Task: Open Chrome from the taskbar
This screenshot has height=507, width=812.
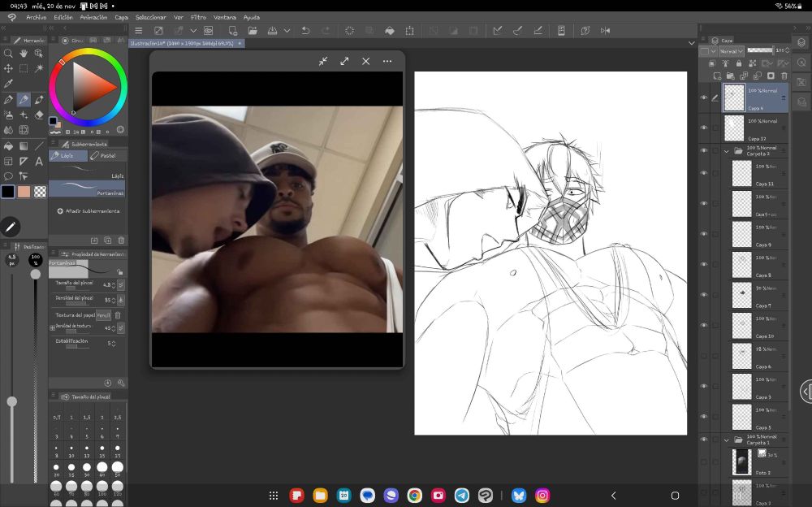Action: (x=414, y=496)
